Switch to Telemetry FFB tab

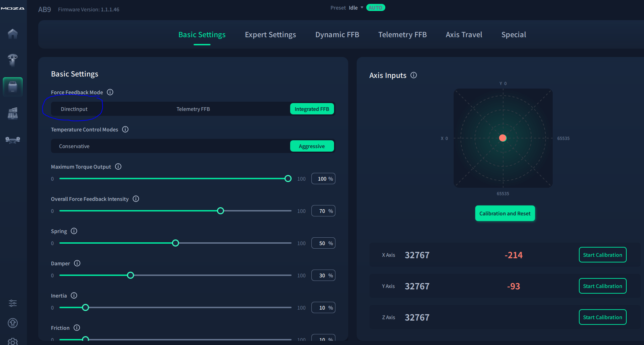(x=402, y=35)
